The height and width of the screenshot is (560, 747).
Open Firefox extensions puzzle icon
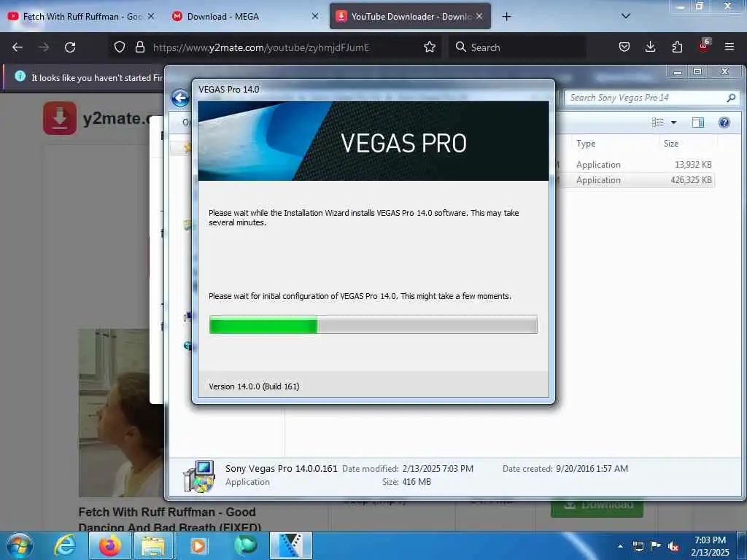click(x=677, y=47)
